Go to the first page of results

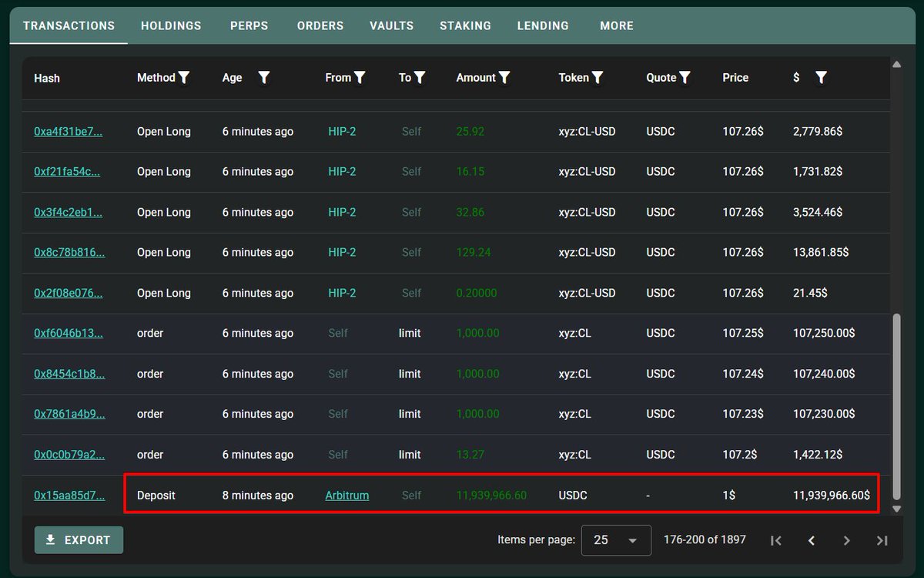(x=776, y=540)
